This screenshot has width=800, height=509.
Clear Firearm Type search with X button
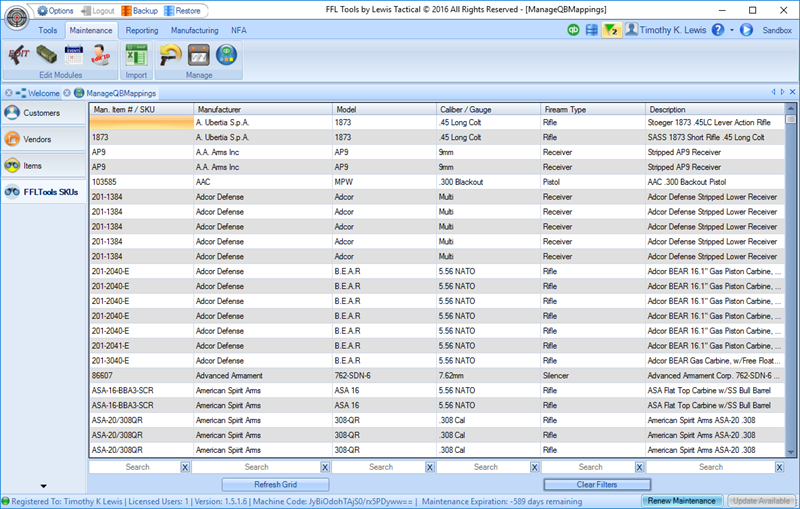tap(639, 467)
